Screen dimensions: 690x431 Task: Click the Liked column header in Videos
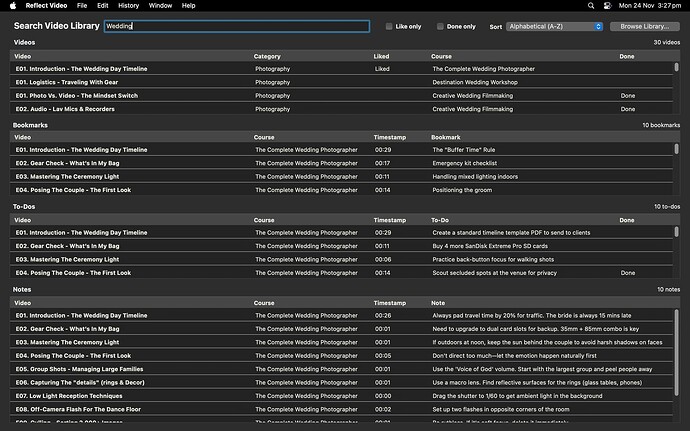point(382,56)
